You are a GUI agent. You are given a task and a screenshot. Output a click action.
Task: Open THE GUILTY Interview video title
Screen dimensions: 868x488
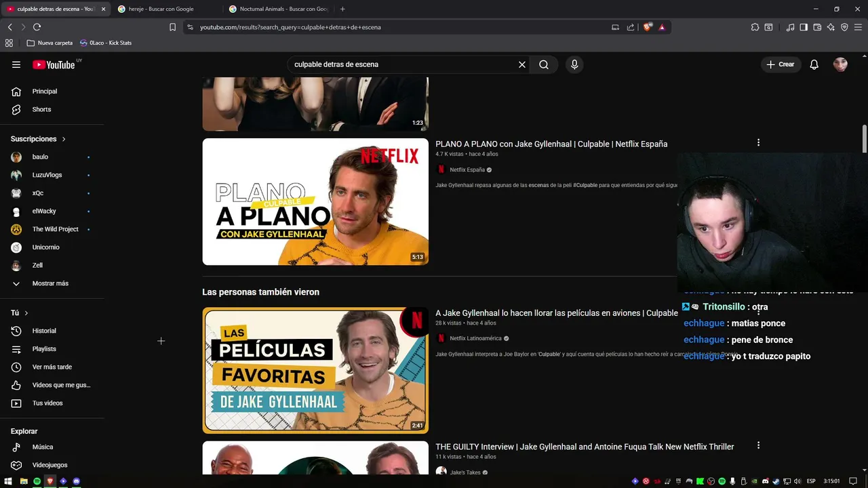(x=585, y=447)
